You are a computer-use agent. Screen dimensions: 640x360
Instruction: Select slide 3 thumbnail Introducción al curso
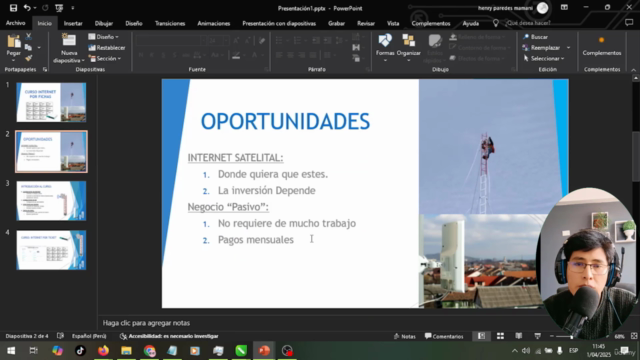(x=51, y=200)
